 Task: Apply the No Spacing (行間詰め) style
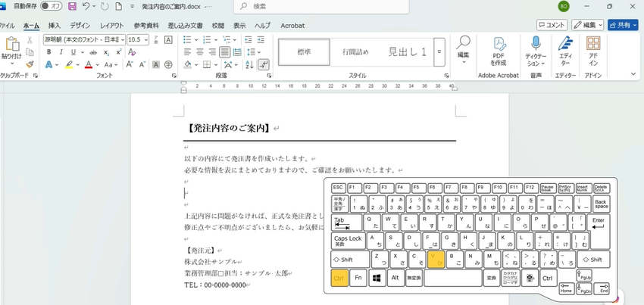355,52
